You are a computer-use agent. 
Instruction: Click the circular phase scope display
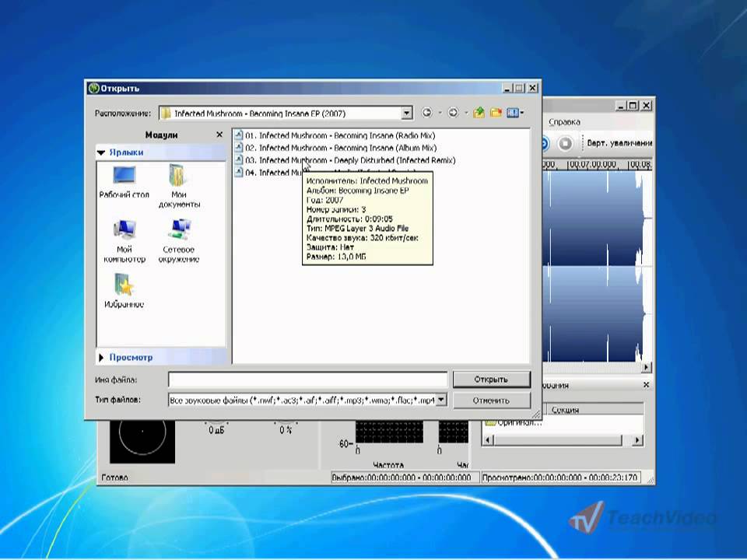tap(142, 441)
